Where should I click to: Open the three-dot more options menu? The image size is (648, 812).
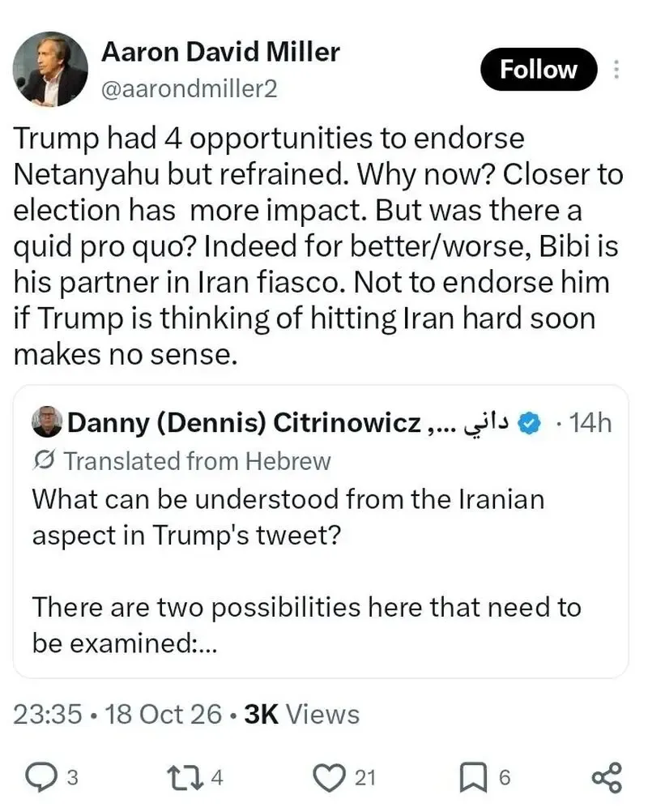click(x=616, y=70)
